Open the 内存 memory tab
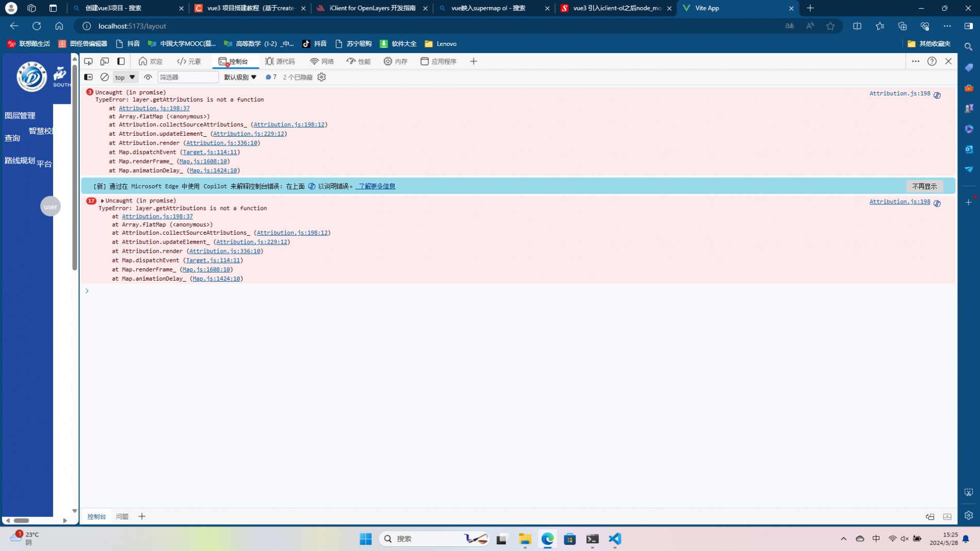 click(396, 61)
